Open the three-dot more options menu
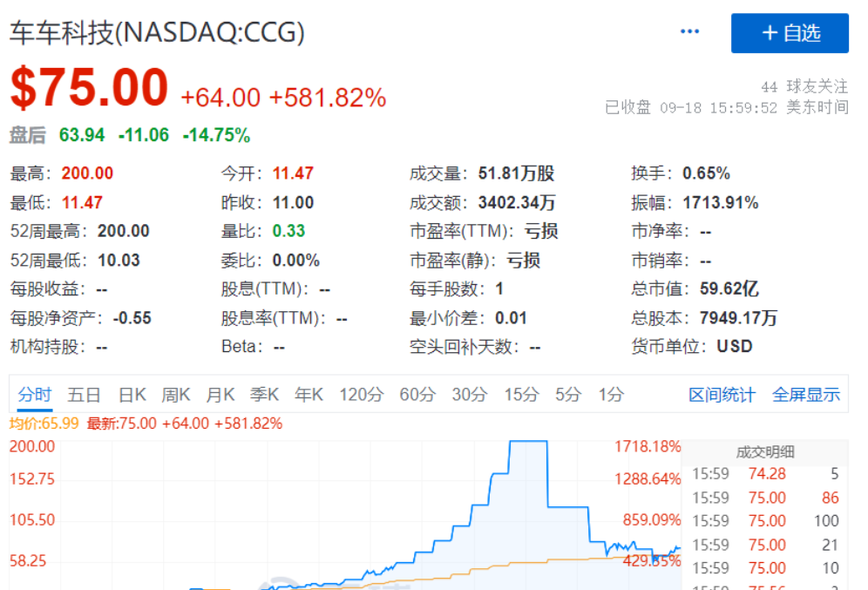 (689, 31)
